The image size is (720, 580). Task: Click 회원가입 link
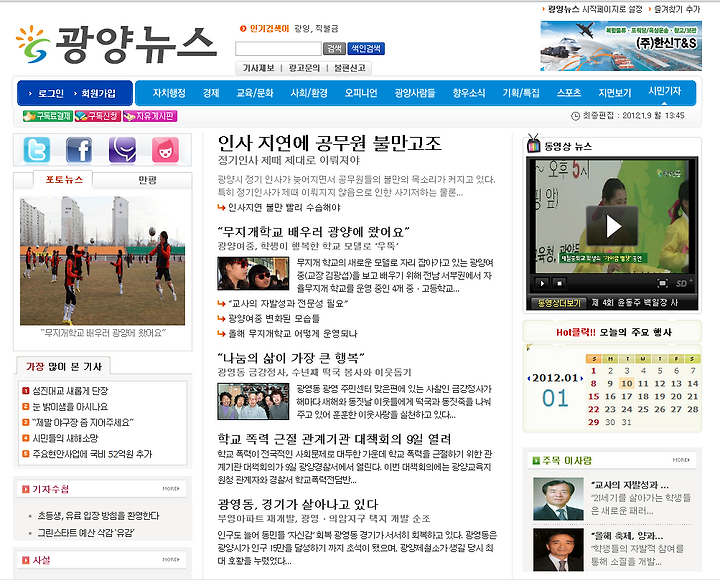pos(98,94)
